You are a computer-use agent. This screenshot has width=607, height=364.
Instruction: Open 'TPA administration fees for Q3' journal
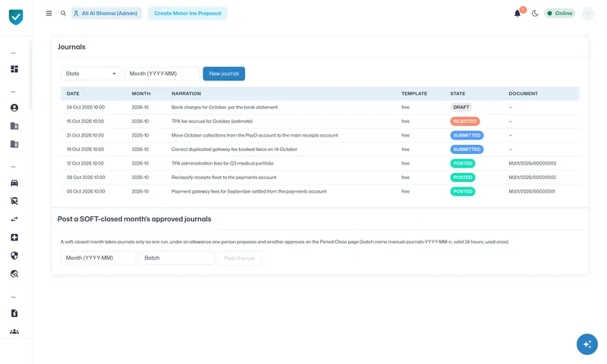click(x=222, y=163)
